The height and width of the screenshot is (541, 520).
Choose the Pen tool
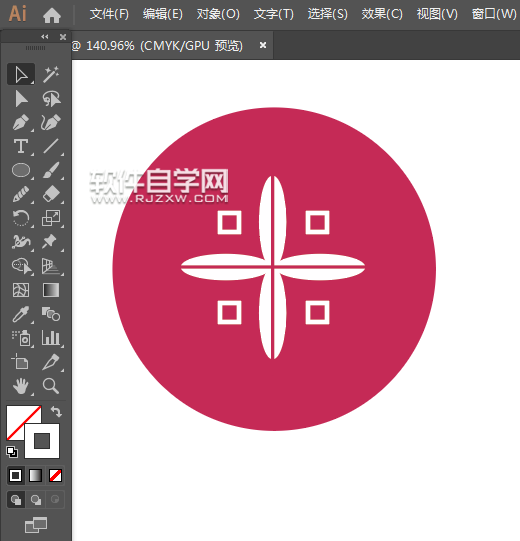[21, 122]
